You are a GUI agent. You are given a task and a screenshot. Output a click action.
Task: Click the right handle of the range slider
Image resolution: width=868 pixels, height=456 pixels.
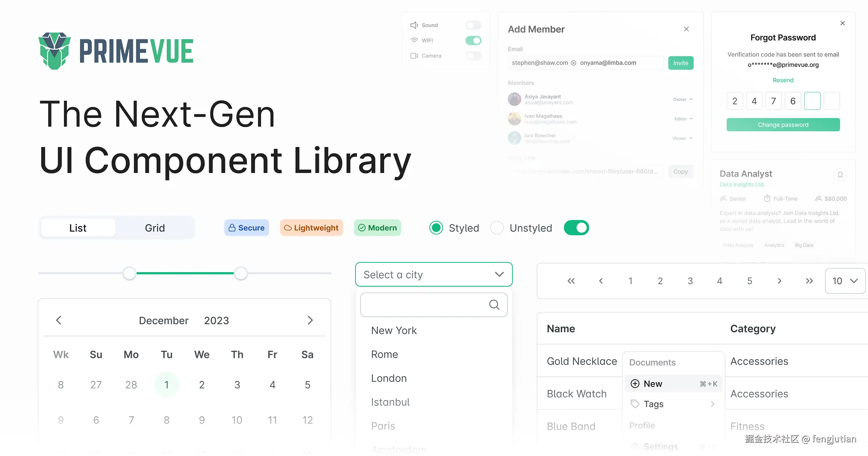241,273
